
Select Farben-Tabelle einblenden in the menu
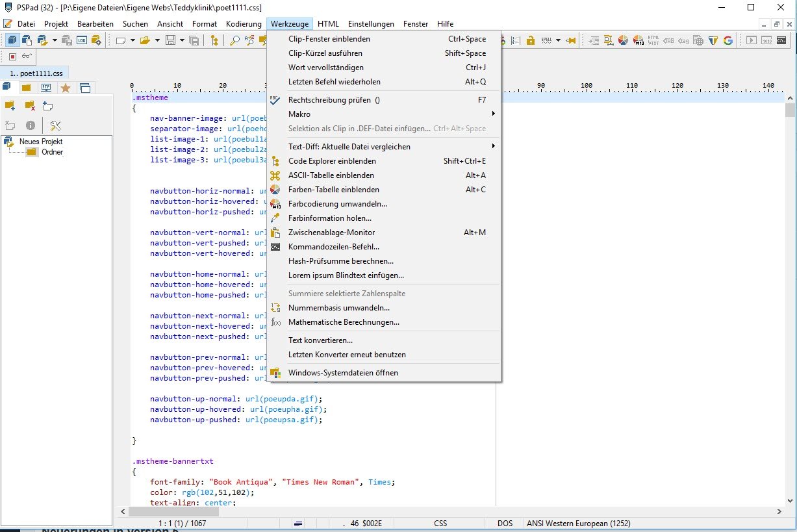(x=333, y=190)
